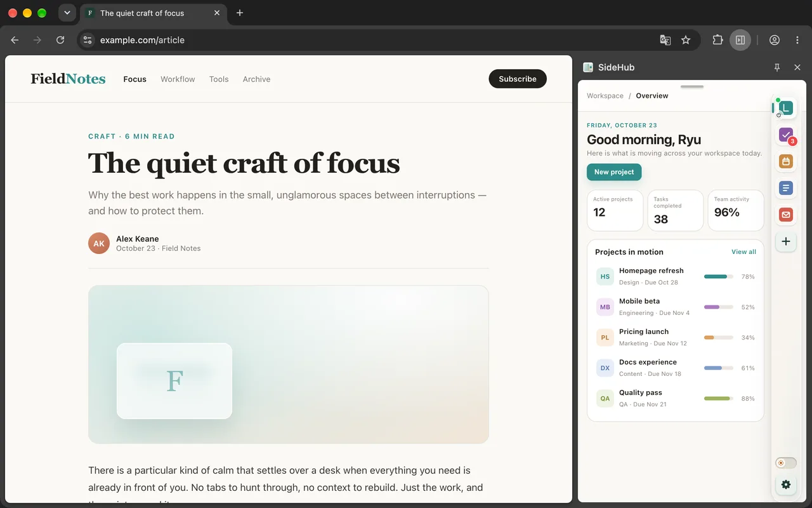Expand the tab search dropdown arrow
812x508 pixels.
point(67,13)
